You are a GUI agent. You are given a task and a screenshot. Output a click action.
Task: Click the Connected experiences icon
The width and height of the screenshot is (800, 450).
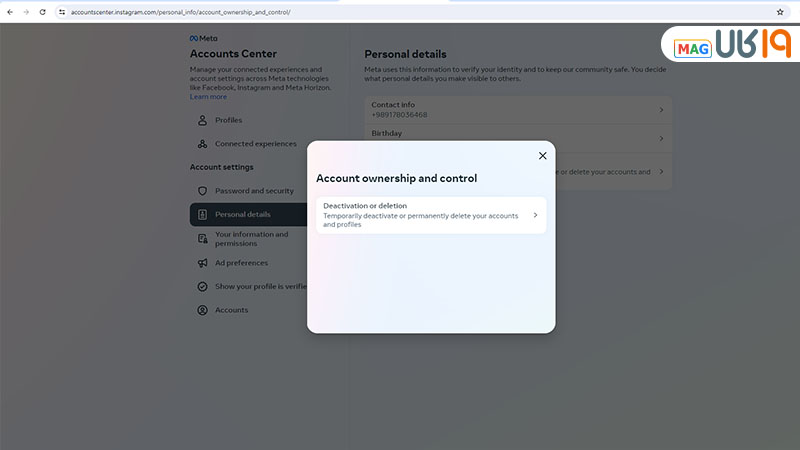pos(202,144)
